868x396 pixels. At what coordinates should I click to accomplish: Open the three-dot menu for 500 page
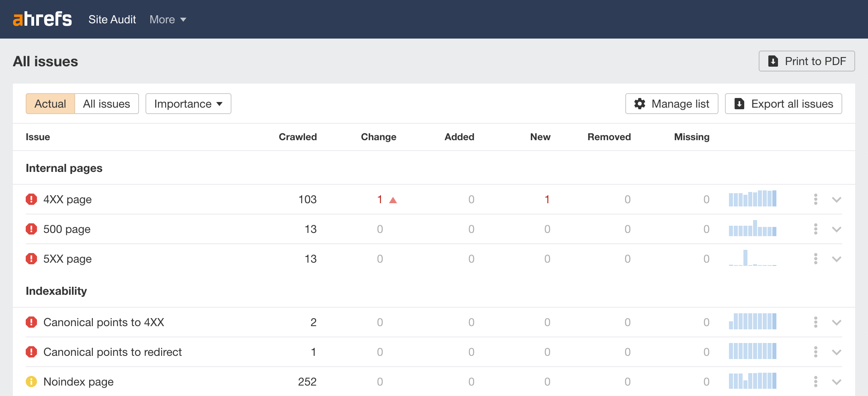point(815,229)
